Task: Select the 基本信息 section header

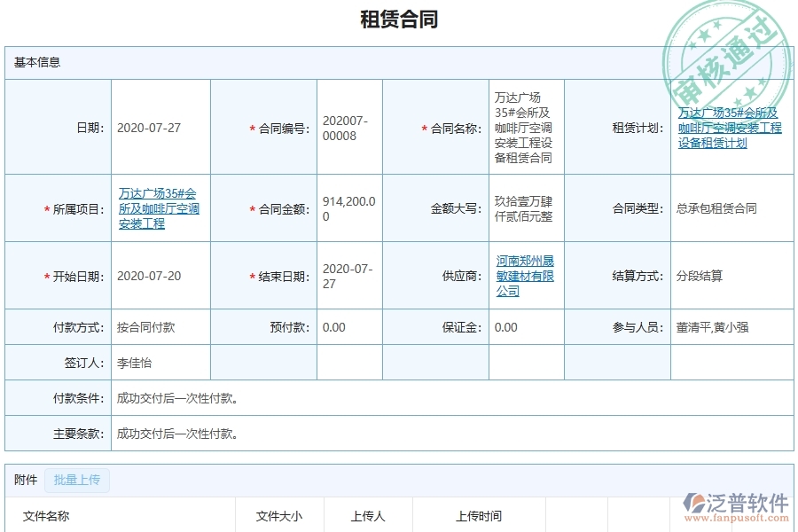Action: pos(35,61)
